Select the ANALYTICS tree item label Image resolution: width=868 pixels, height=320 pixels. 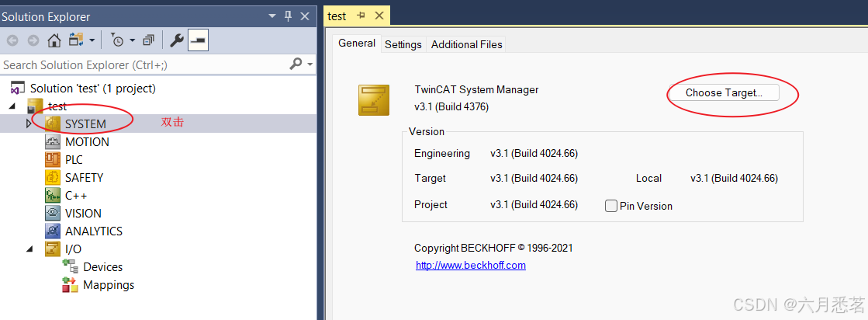point(94,231)
